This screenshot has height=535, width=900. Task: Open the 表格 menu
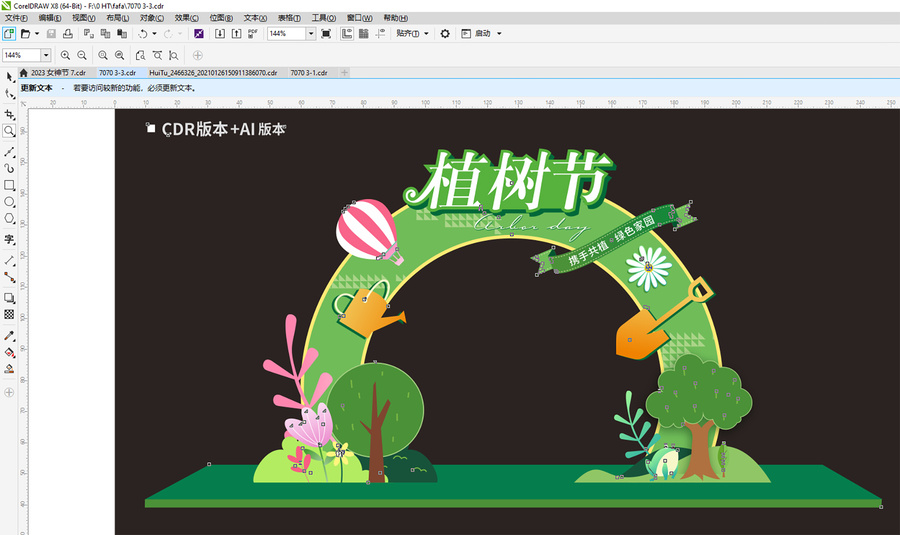coord(289,18)
